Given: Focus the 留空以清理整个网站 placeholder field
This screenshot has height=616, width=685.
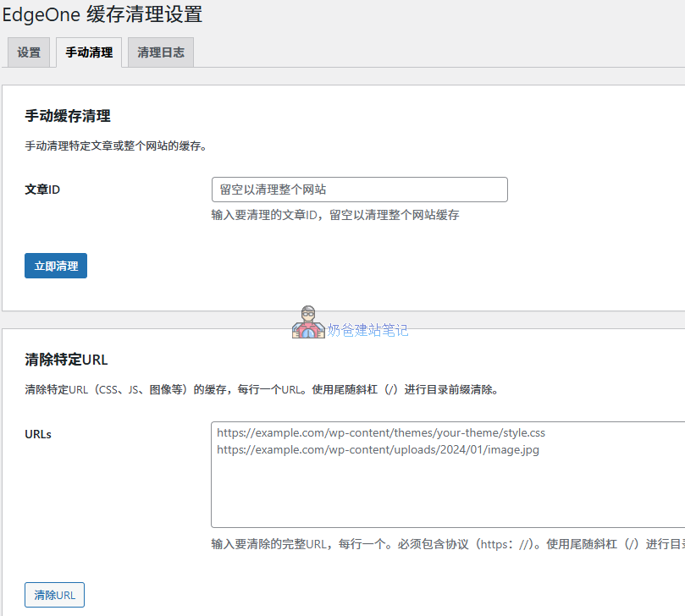Looking at the screenshot, I should click(x=359, y=189).
